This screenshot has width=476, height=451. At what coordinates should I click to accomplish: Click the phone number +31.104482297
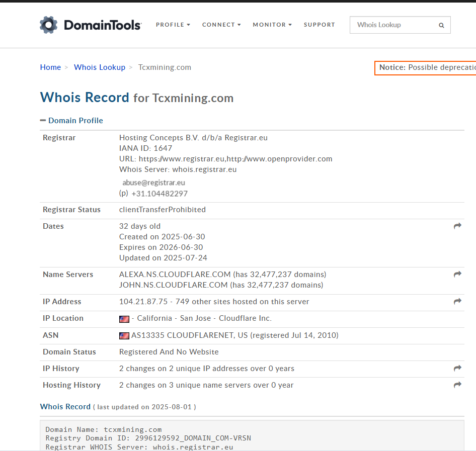coord(160,194)
